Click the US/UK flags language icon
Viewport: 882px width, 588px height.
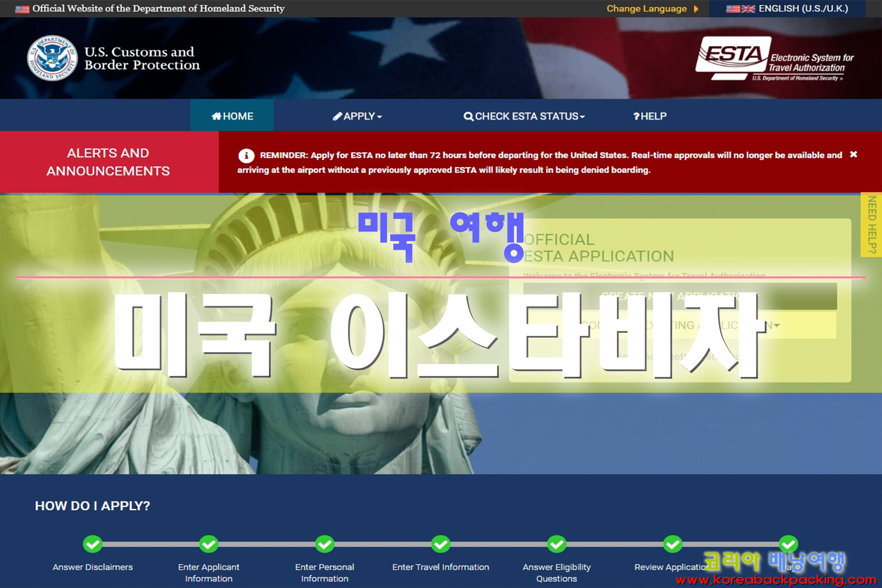tap(740, 9)
